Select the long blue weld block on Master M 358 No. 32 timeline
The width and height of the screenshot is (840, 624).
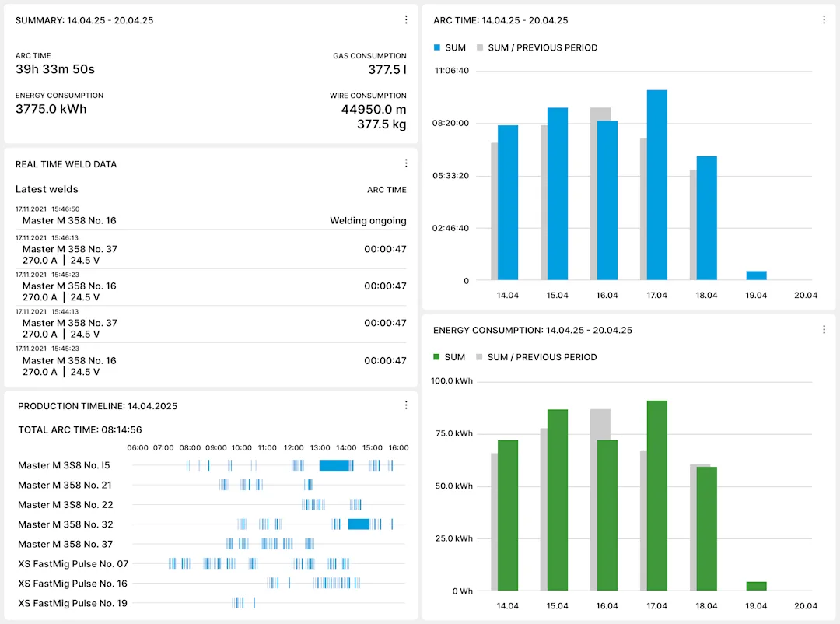(x=358, y=524)
